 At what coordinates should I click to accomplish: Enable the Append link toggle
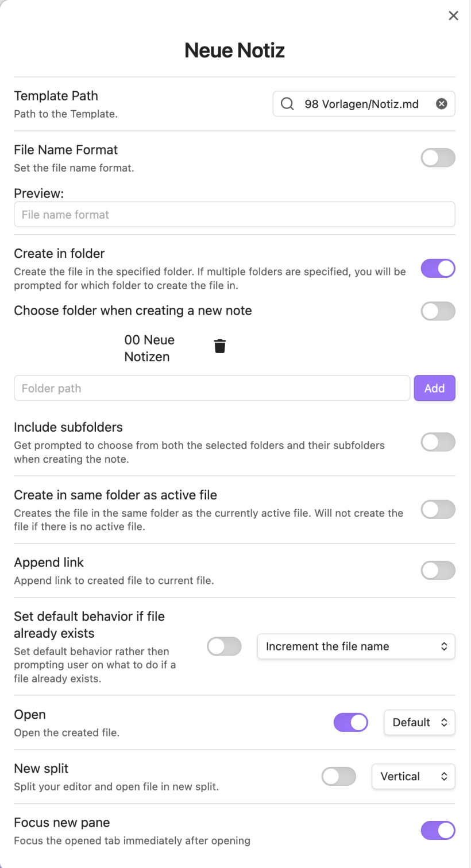438,570
